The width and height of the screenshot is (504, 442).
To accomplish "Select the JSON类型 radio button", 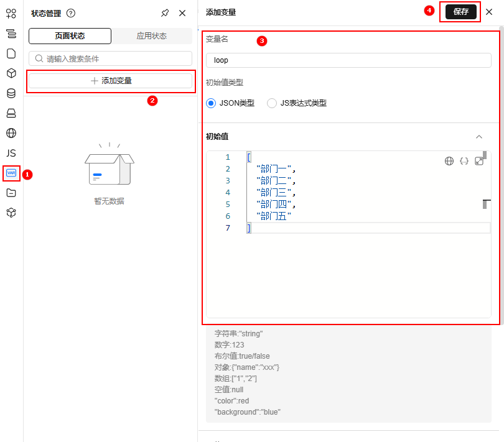I will (x=211, y=103).
